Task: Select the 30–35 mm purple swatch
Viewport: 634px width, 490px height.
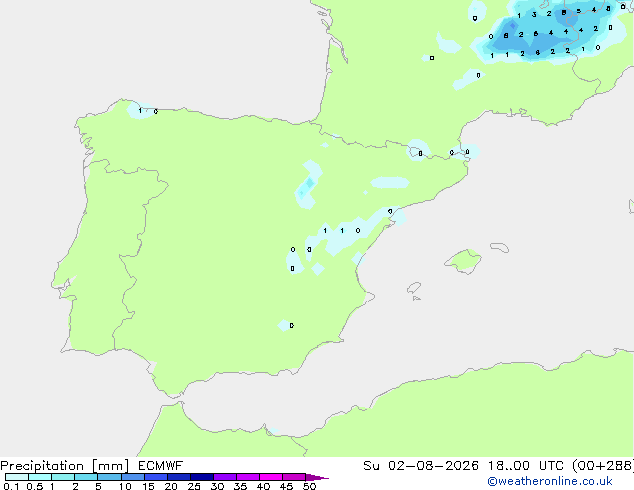Action: pos(224,477)
